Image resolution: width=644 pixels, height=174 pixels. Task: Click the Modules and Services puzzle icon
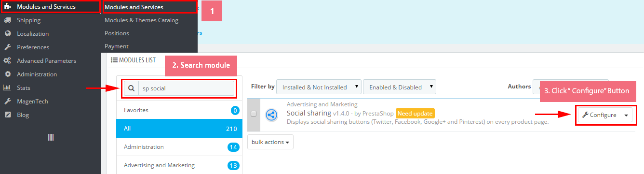click(x=7, y=7)
